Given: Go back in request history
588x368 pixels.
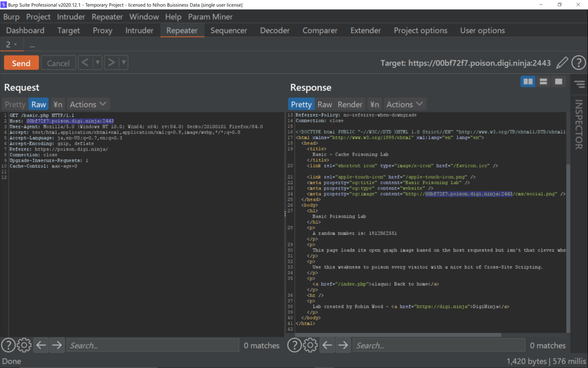Looking at the screenshot, I should (x=85, y=63).
